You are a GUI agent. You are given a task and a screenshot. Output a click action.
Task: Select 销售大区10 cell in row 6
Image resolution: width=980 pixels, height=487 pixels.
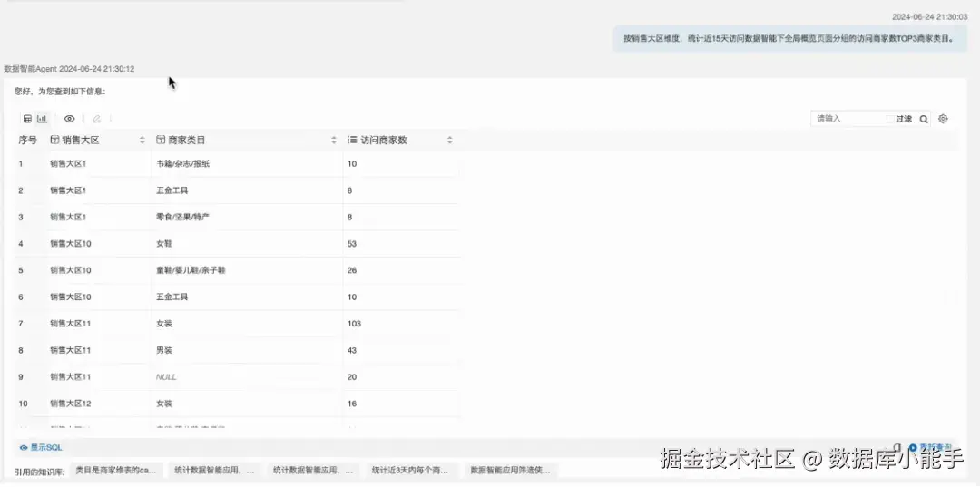point(71,297)
